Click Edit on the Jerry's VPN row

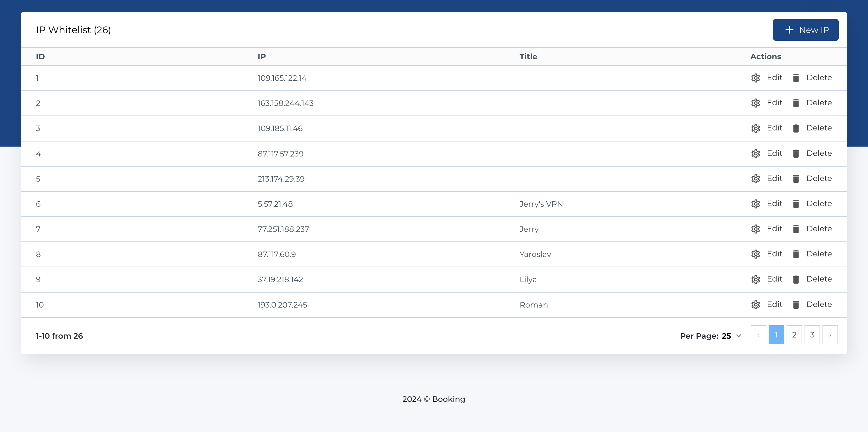pos(775,204)
